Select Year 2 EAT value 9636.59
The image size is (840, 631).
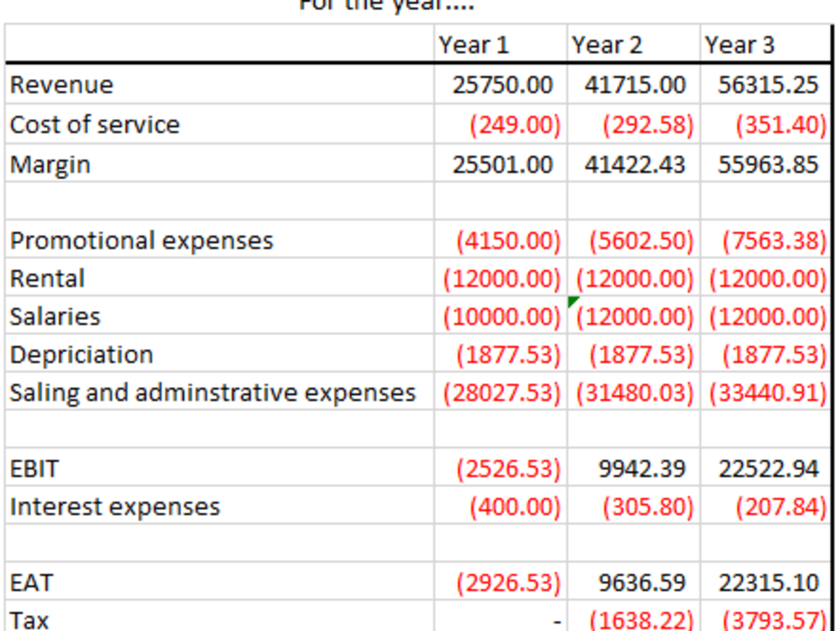click(x=633, y=581)
